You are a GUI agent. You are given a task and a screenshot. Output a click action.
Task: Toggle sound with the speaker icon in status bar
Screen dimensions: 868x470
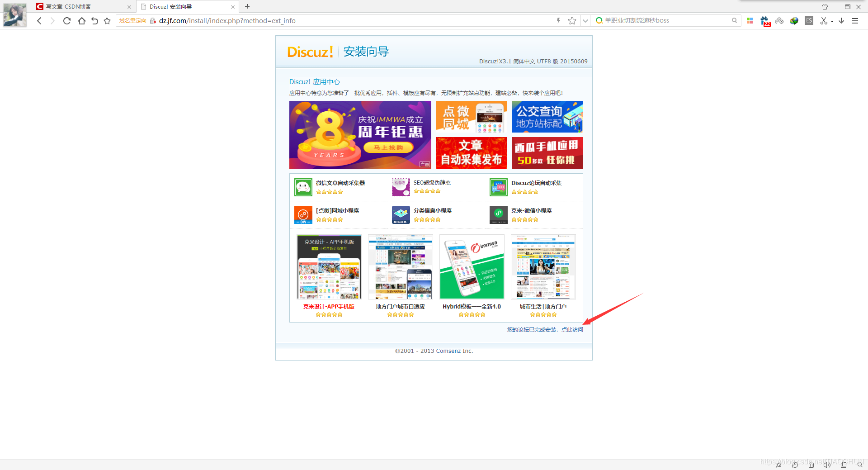[827, 465]
